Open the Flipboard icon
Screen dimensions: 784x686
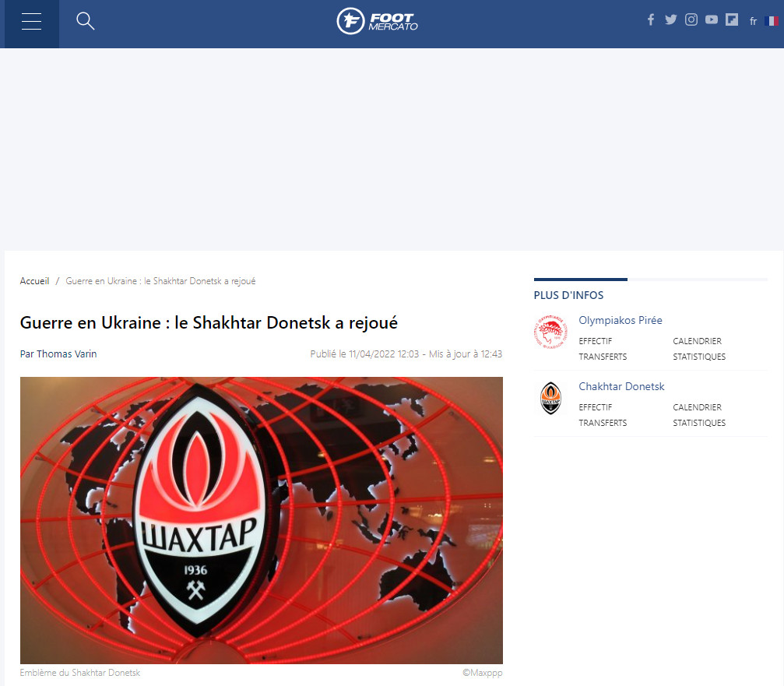point(732,20)
